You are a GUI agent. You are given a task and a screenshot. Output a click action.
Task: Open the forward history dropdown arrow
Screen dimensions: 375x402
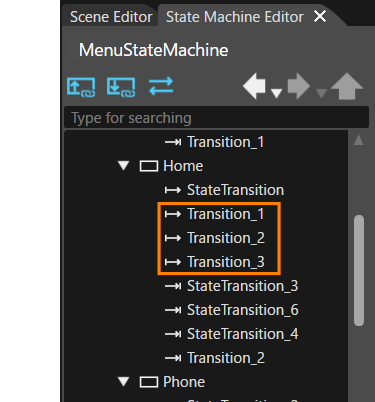tap(321, 93)
